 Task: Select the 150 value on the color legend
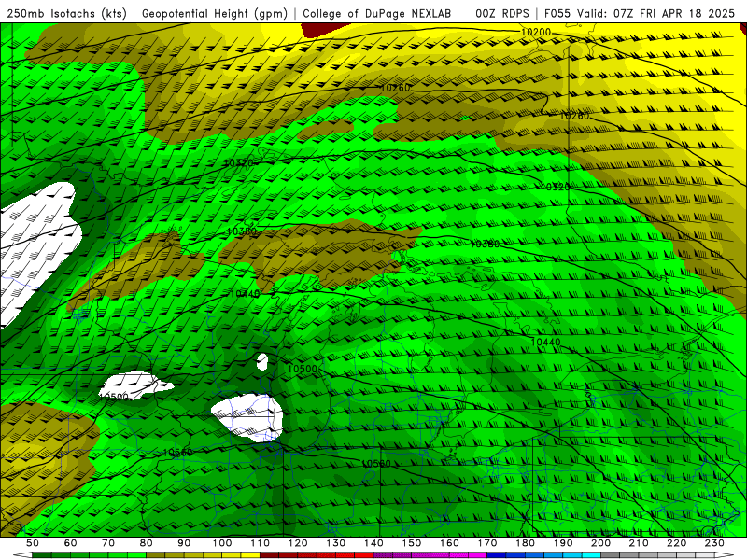click(x=412, y=543)
